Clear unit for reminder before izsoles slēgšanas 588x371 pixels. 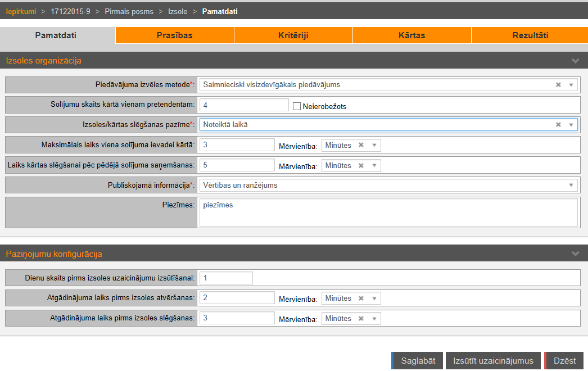pos(361,318)
